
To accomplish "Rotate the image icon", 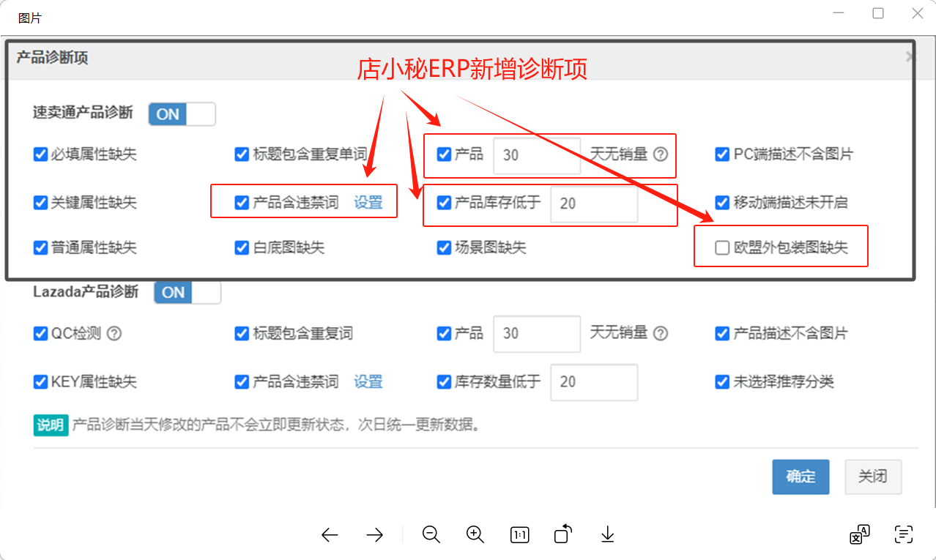I will click(x=562, y=534).
